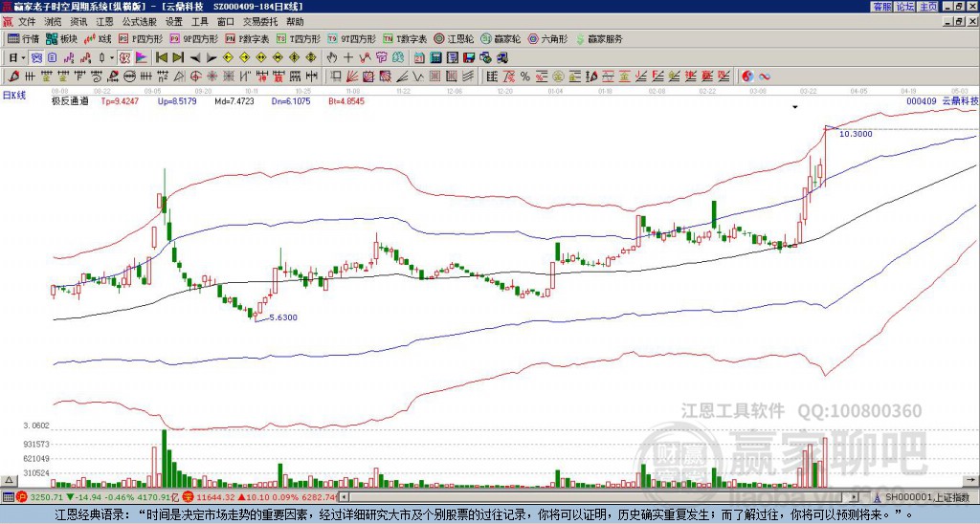Open the 交易委托 menu
Viewport: 980px width, 524px height.
[260, 22]
